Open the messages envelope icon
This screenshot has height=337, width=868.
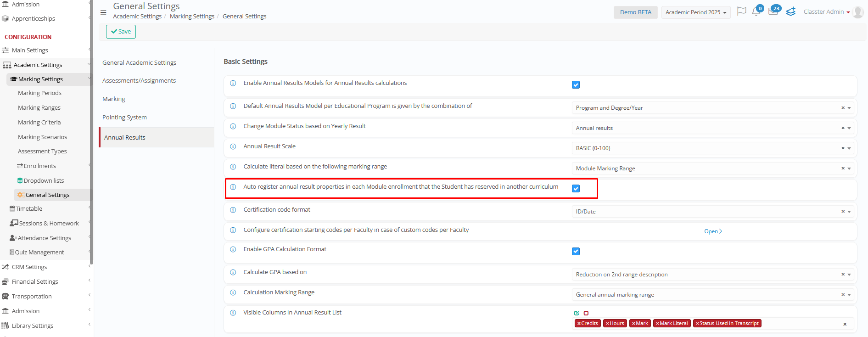[773, 12]
